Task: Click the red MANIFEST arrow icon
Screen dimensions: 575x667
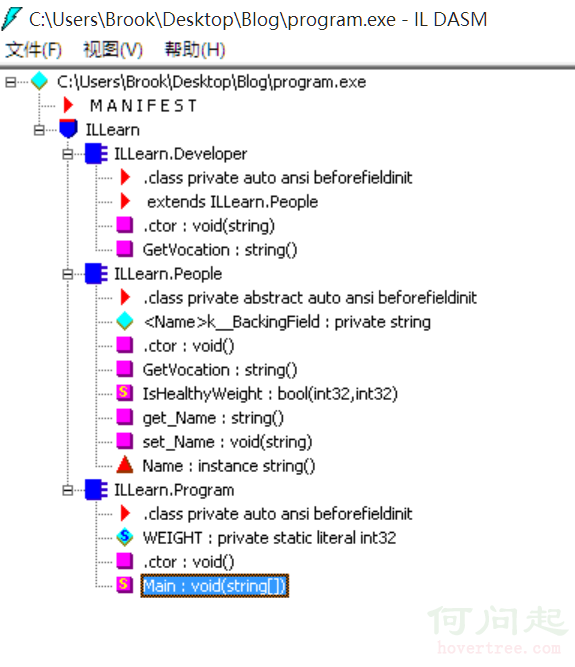Action: [68, 105]
